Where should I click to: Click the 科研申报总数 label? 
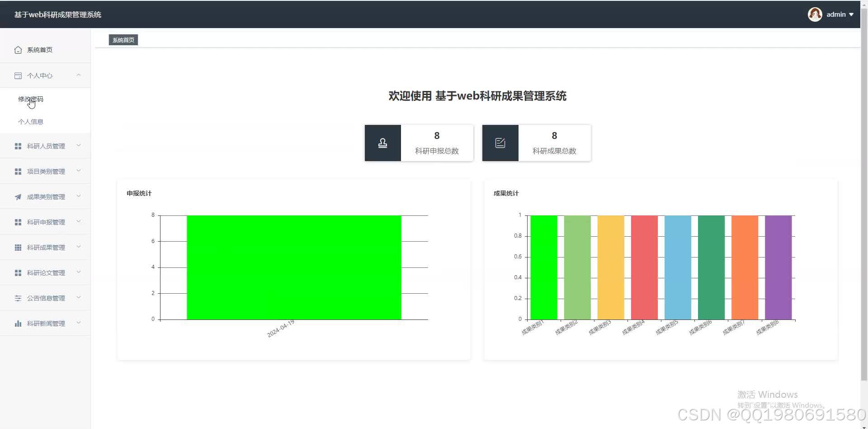437,151
